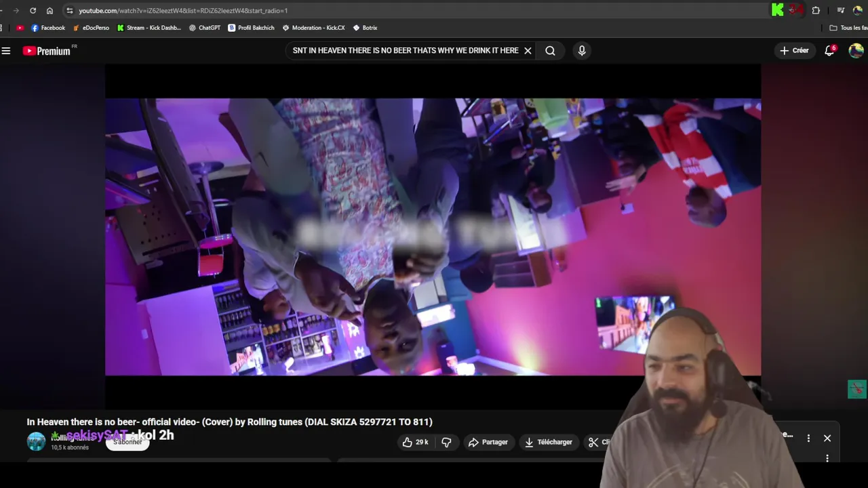Open playlist panel three-dot menu
This screenshot has width=868, height=488.
808,439
